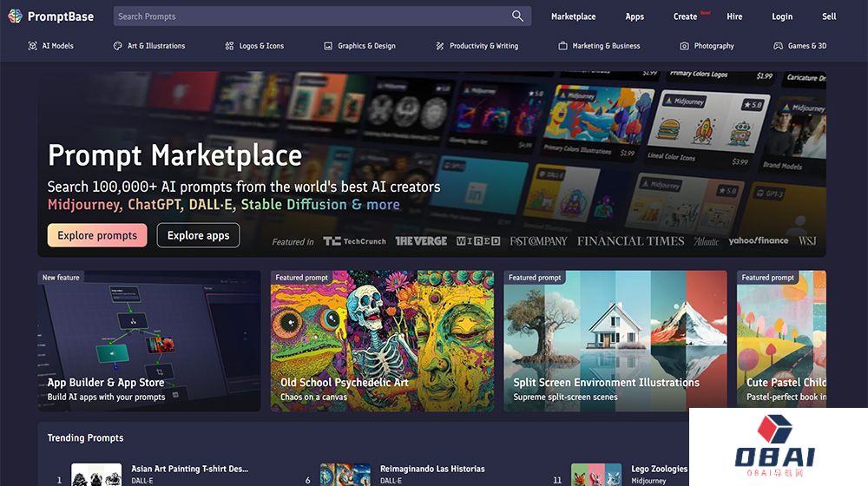Open the Login page link
The image size is (868, 486).
(x=782, y=16)
